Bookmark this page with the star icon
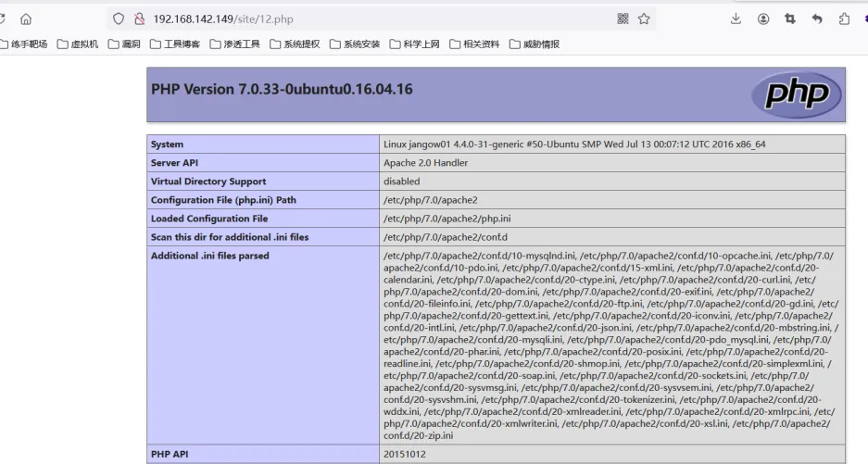 coord(644,19)
